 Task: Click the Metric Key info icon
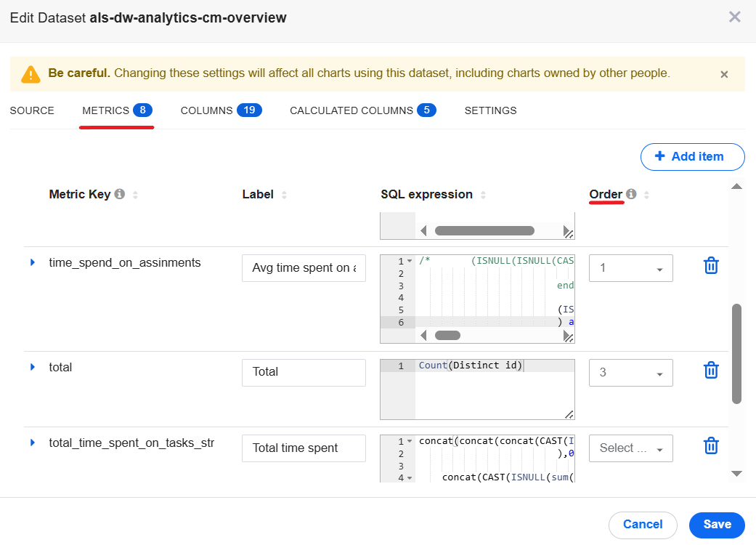coord(120,194)
